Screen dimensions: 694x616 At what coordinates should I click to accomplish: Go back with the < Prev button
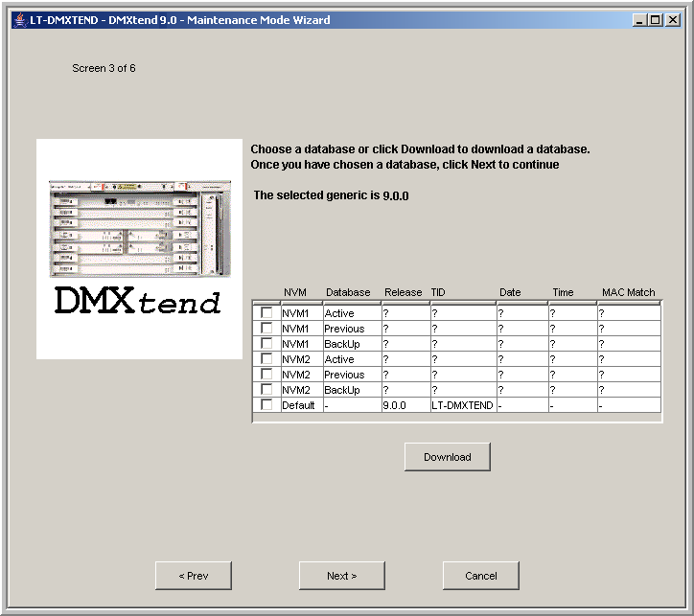tap(194, 576)
